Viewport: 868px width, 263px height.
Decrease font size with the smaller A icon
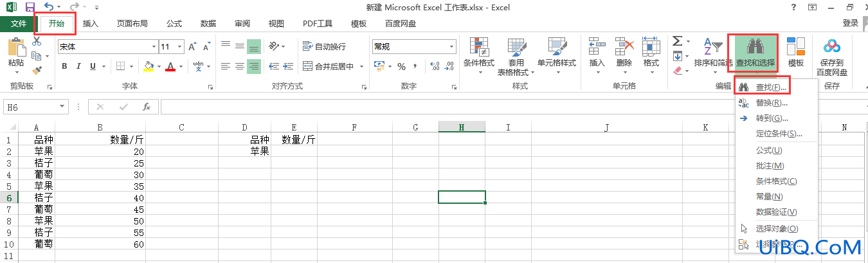point(206,47)
